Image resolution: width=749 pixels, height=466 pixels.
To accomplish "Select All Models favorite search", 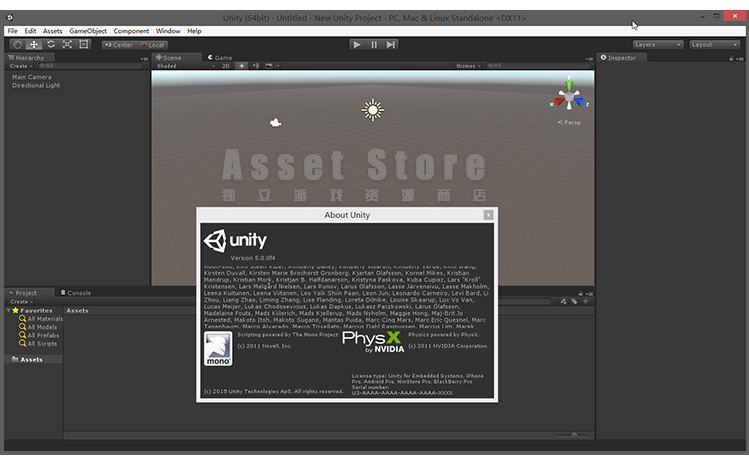I will 38,327.
